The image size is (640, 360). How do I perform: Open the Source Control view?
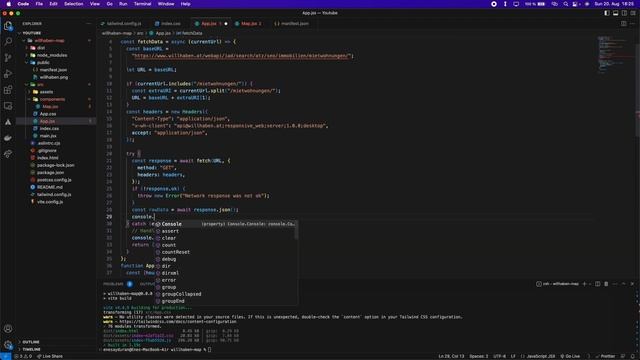[x=8, y=58]
